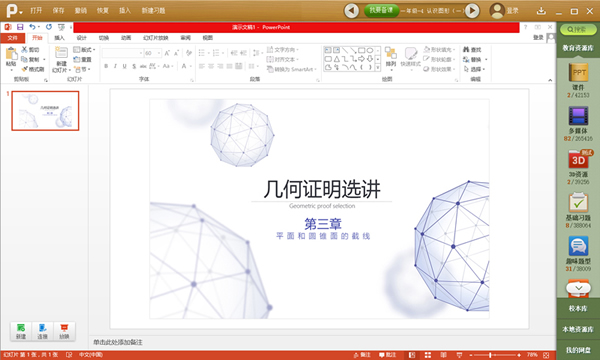This screenshot has height=360, width=600.
Task: Switch to the Design ribbon tab
Action: pyautogui.click(x=82, y=38)
